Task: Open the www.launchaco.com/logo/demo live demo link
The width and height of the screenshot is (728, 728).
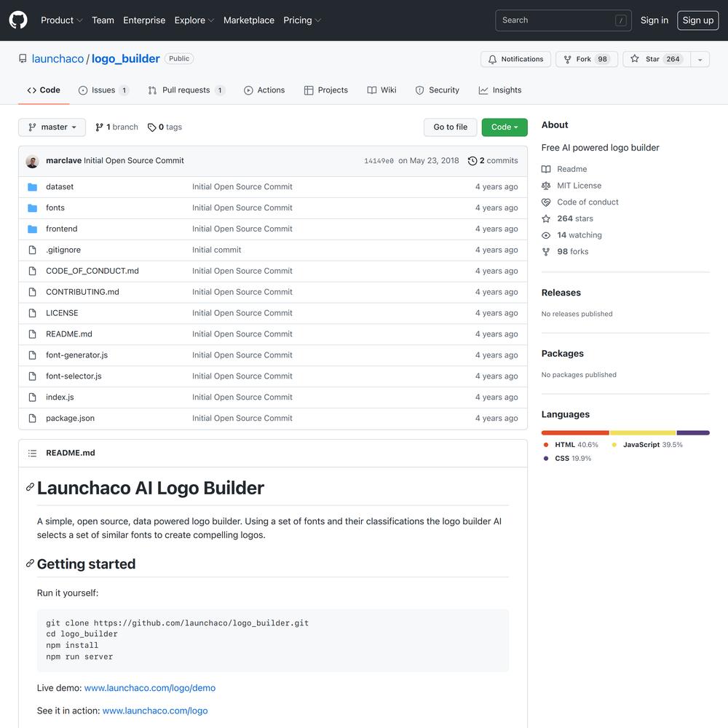Action: pyautogui.click(x=149, y=688)
